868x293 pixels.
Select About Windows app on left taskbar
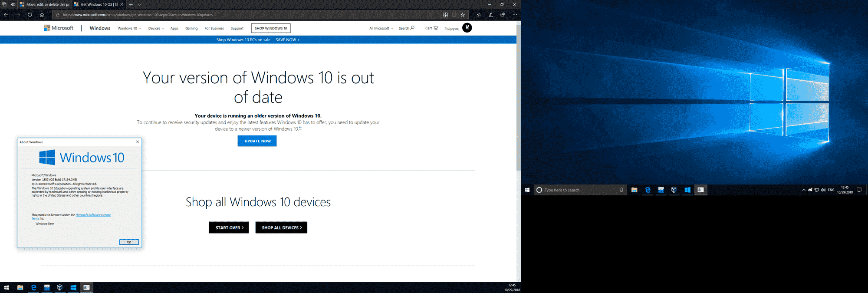click(x=87, y=287)
